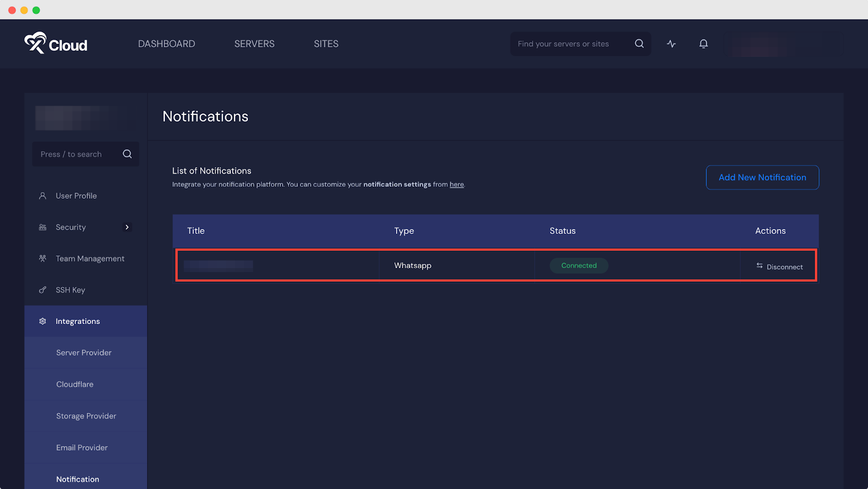Viewport: 868px width, 489px height.
Task: Follow the 'here' notification settings link
Action: (457, 185)
